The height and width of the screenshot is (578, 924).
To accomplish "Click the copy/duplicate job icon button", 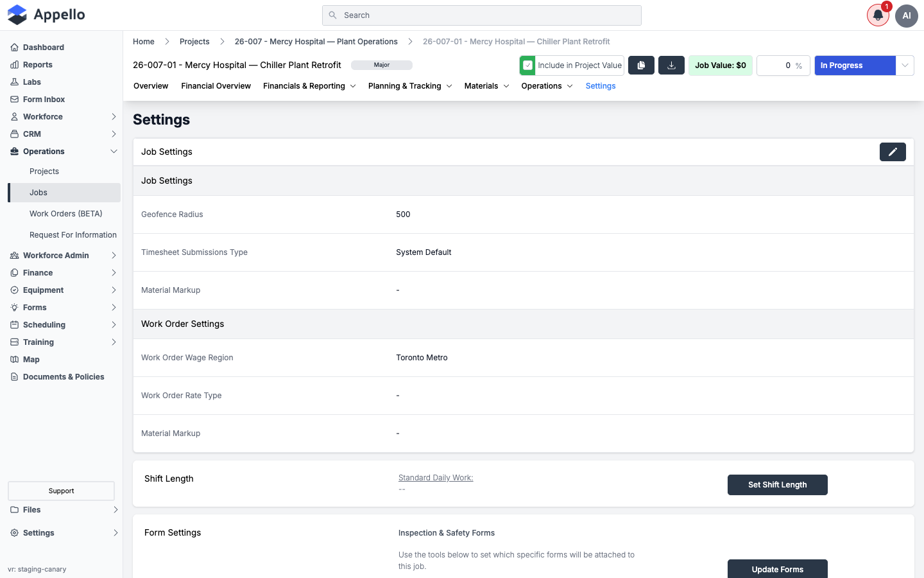I will pos(641,66).
